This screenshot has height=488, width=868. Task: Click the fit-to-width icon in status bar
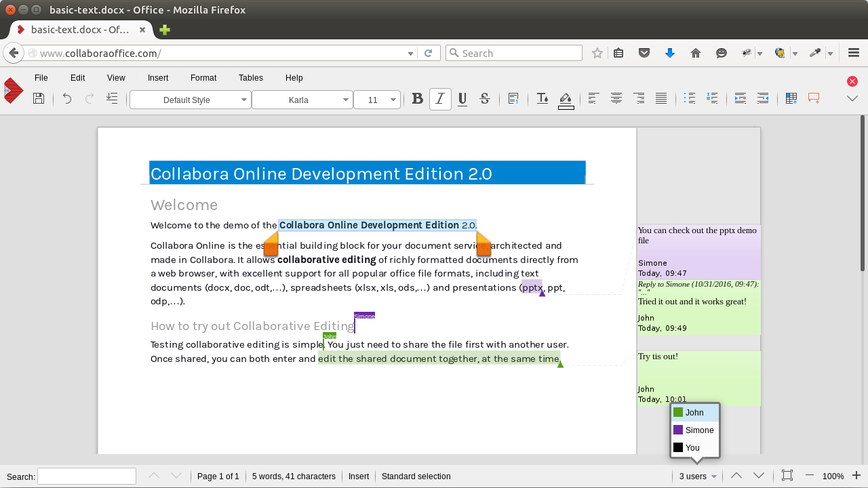pos(787,476)
